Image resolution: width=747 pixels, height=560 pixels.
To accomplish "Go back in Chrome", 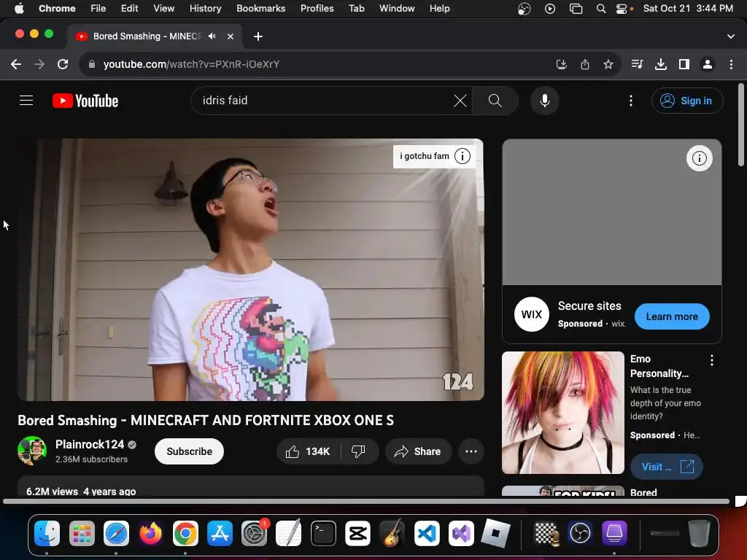I will click(x=16, y=64).
